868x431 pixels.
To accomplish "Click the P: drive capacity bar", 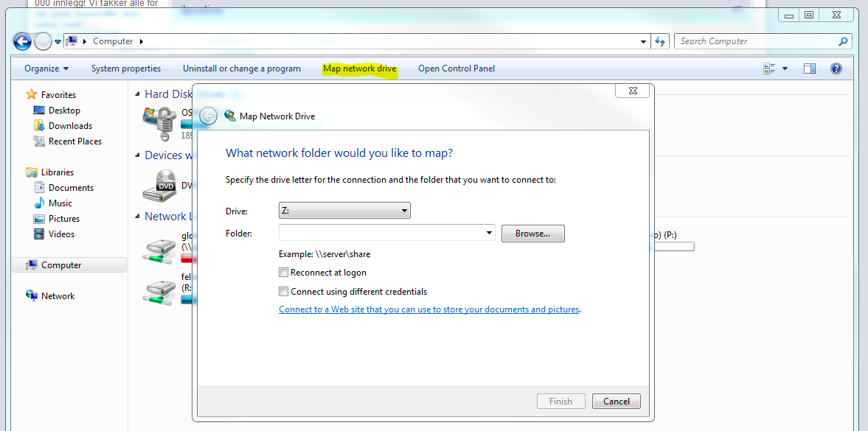I will click(x=674, y=247).
